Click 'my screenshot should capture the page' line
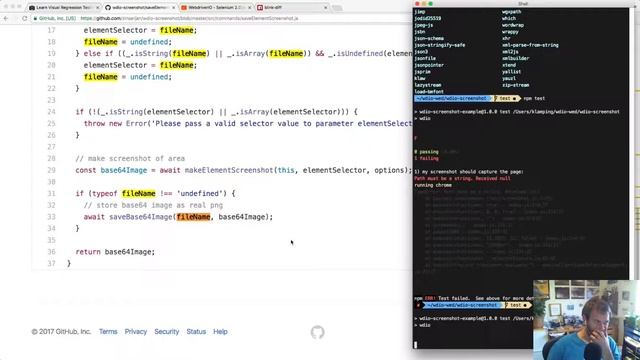The image size is (640, 360). click(469, 172)
